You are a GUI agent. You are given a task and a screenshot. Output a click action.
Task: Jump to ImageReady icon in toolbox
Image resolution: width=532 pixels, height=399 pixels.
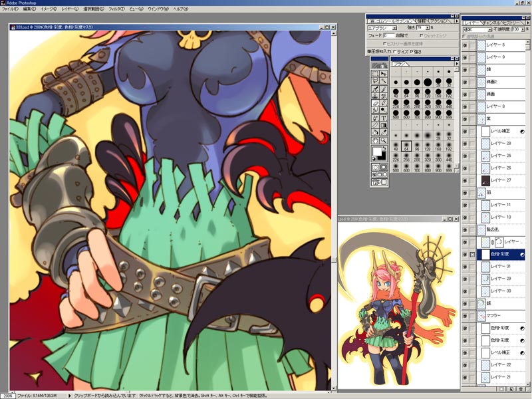pyautogui.click(x=379, y=182)
